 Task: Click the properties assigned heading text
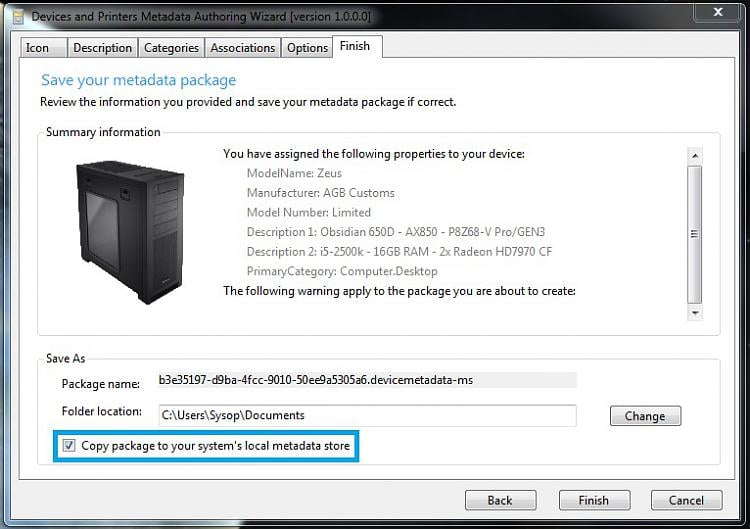(x=374, y=154)
